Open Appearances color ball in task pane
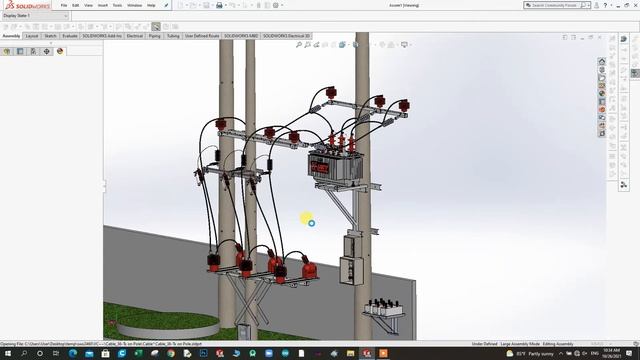The image size is (640, 360). point(602,94)
